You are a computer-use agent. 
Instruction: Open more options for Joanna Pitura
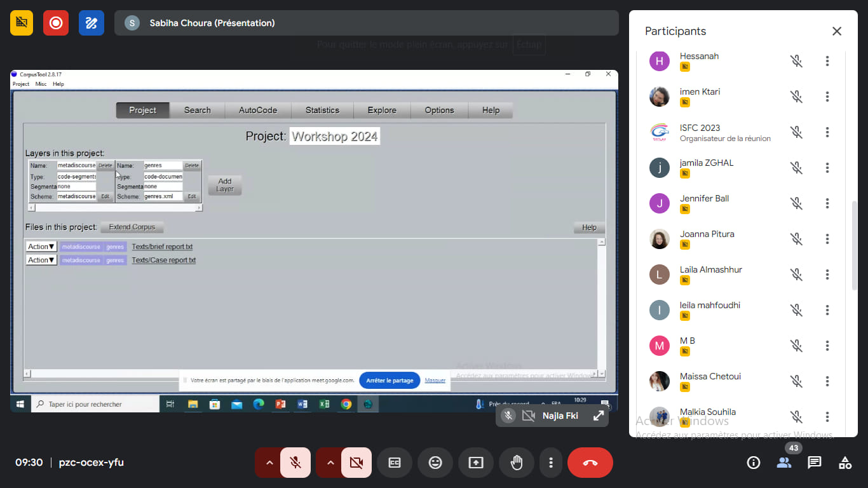827,239
